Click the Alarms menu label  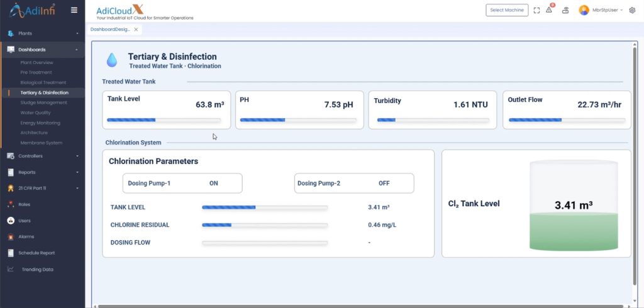[x=26, y=237]
